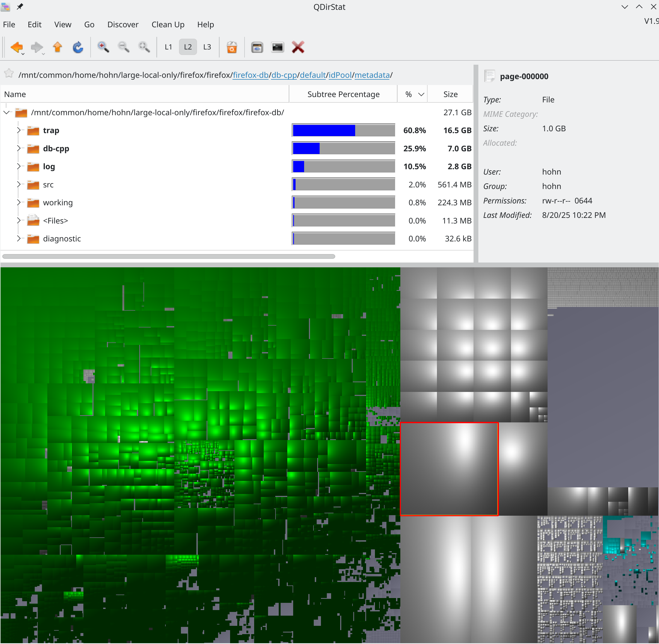Screen dimensions: 659x644
Task: Open file manager here icon
Action: [x=257, y=47]
